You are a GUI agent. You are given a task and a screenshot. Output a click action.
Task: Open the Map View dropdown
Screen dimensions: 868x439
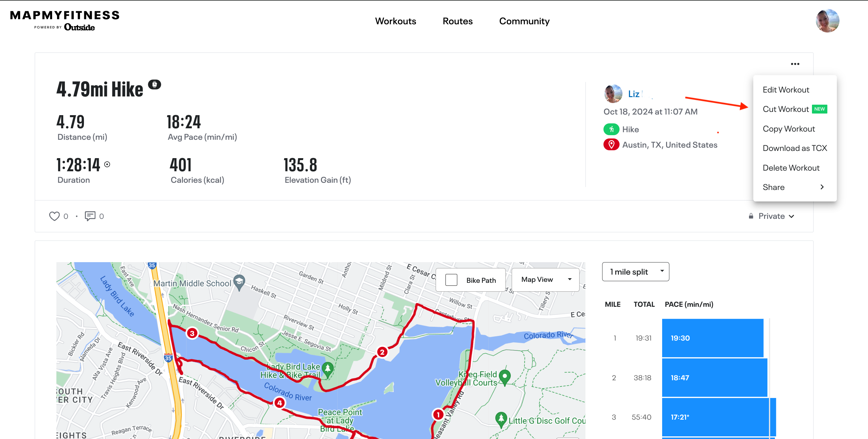click(x=545, y=280)
